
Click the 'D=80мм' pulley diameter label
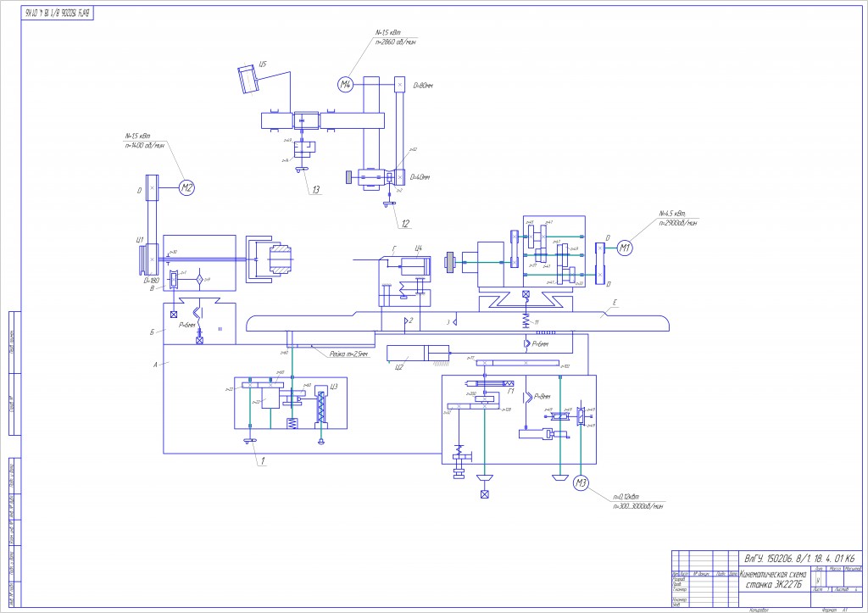pos(424,86)
